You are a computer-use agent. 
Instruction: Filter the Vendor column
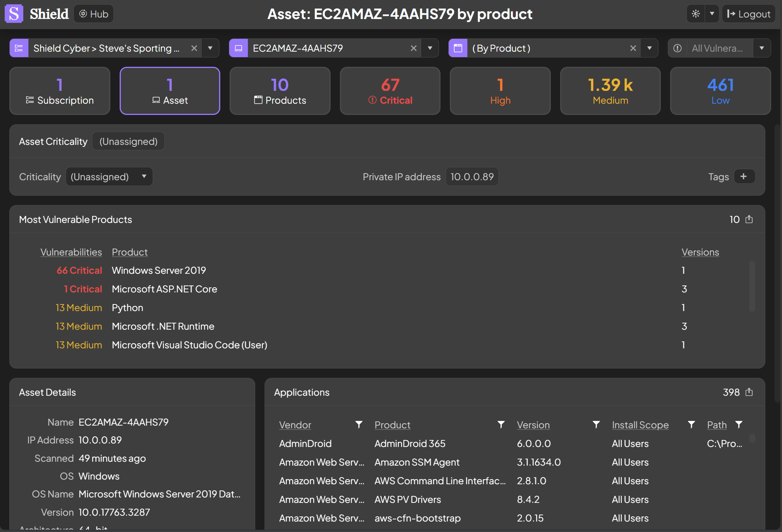359,425
